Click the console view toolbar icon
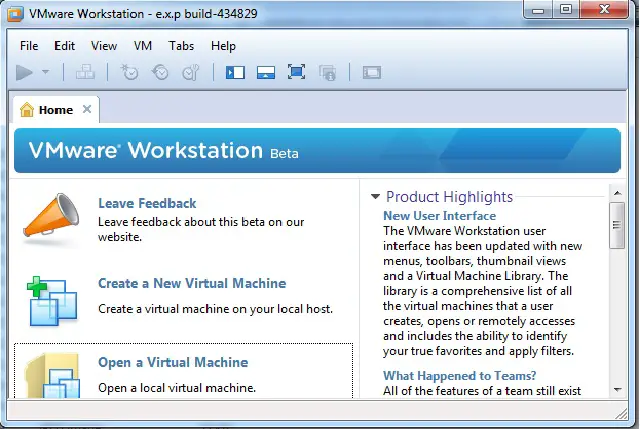Viewport: 640px width, 429px height. tap(372, 73)
